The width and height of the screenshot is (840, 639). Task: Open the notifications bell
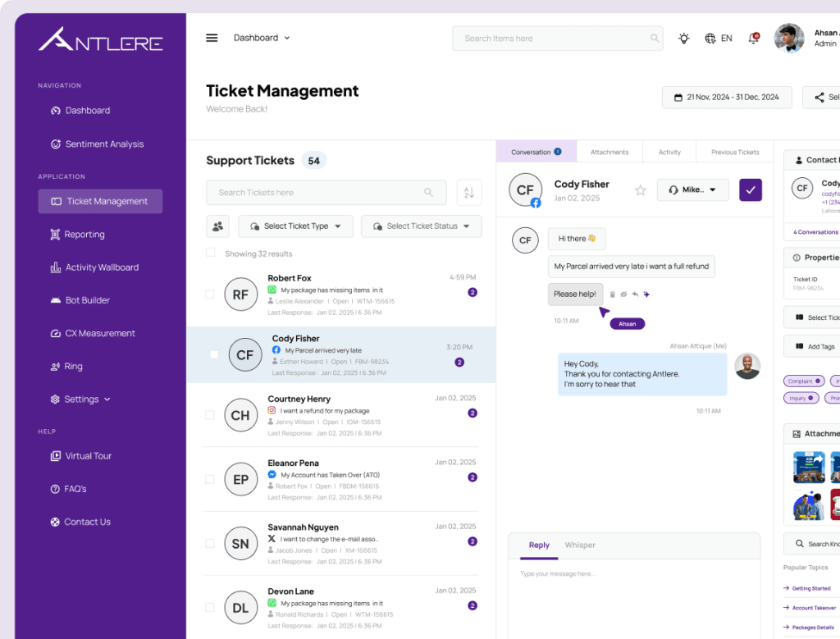tap(752, 37)
